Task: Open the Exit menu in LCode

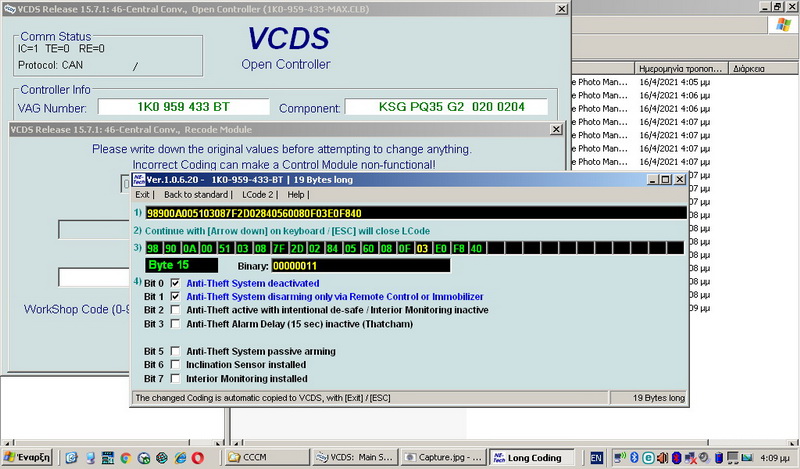Action: [142, 194]
